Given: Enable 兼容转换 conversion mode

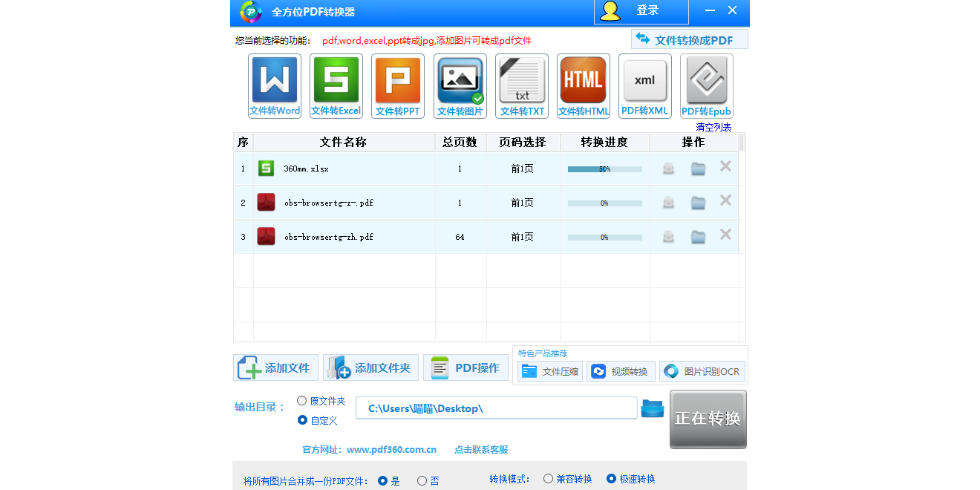Looking at the screenshot, I should coord(548,479).
